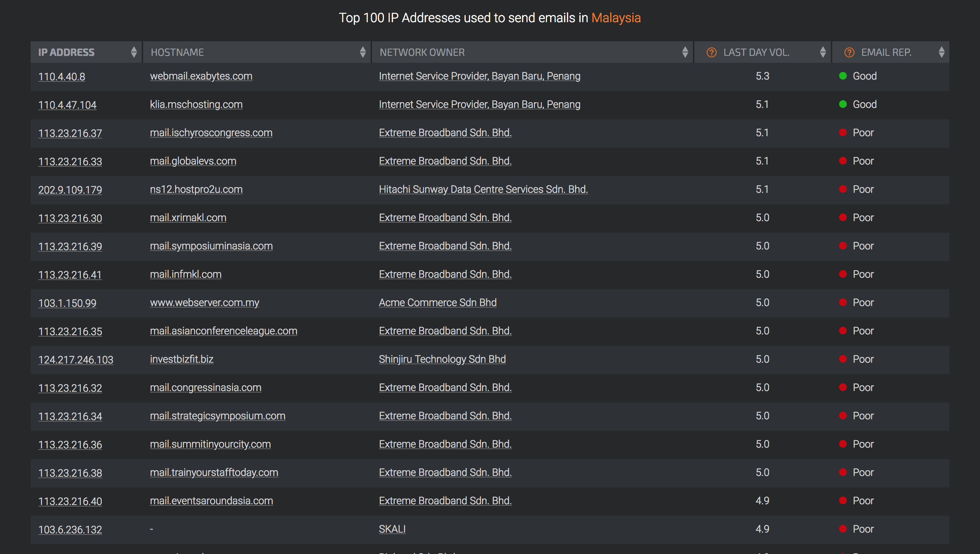The height and width of the screenshot is (554, 980).
Task: Open IP address 113.23.216.40
Action: pos(70,501)
